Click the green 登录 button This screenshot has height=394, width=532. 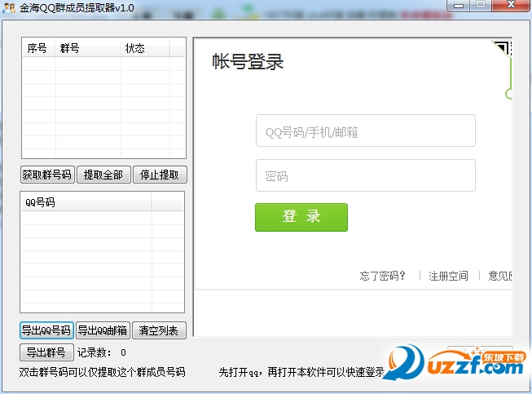coord(301,217)
